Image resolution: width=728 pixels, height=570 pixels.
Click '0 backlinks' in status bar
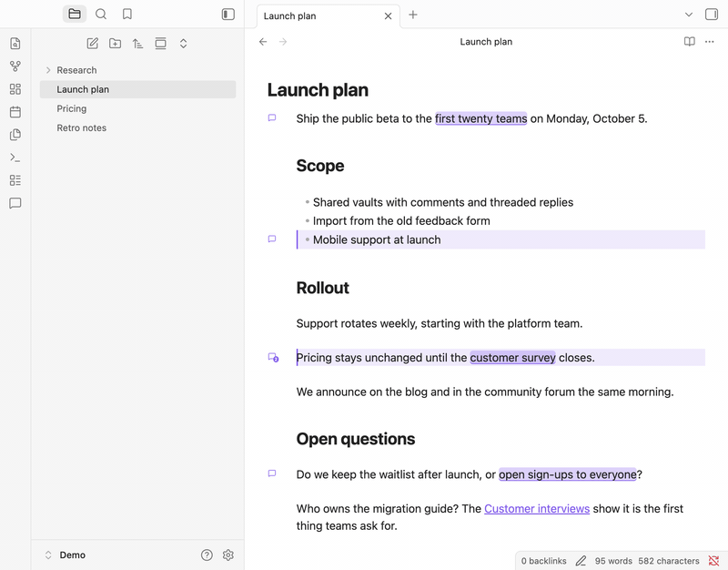pyautogui.click(x=543, y=561)
